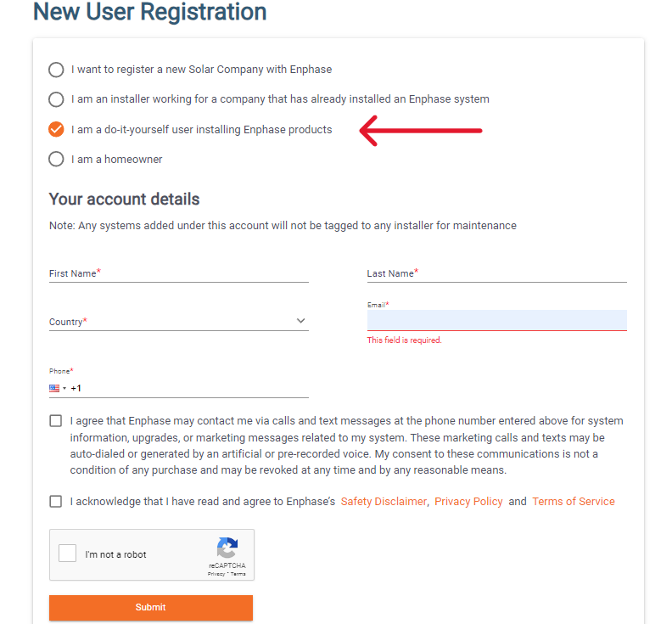Focus the Email input field
672x624 pixels.
(x=496, y=320)
